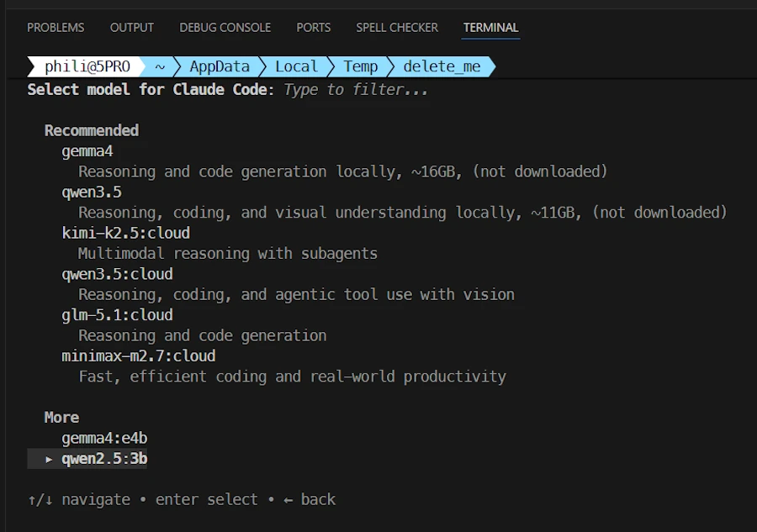757x532 pixels.
Task: Select the highlighted qwen2.5:3b model
Action: 87,459
